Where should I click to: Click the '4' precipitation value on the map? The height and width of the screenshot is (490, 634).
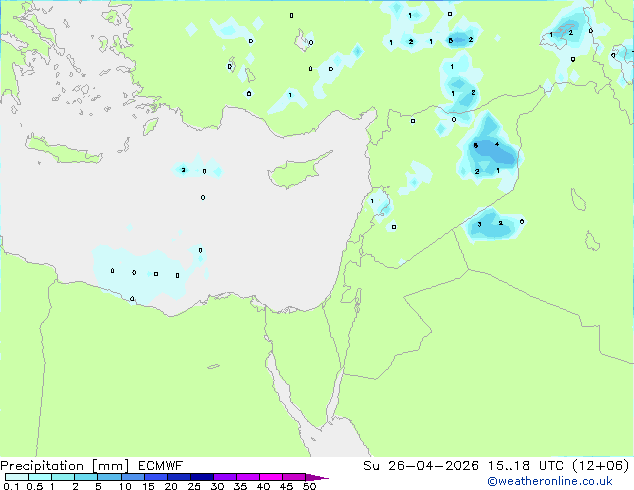[x=497, y=144]
